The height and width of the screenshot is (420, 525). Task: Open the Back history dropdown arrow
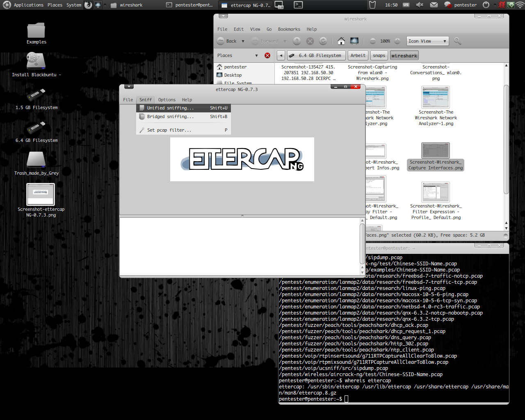[x=243, y=41]
